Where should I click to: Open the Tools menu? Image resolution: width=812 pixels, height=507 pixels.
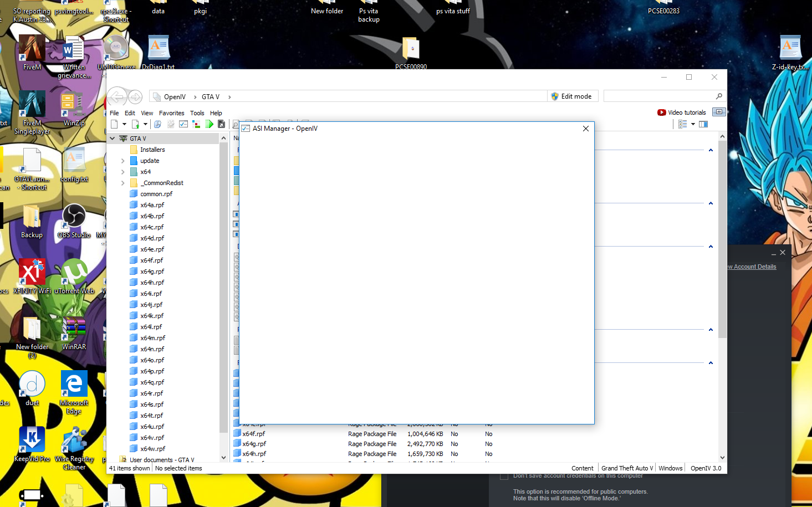[197, 113]
